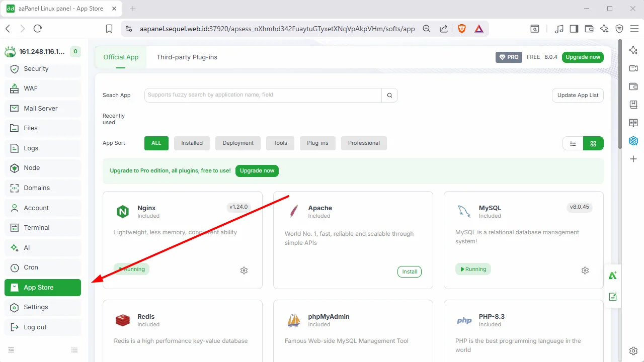Click the share icon in address bar
Image resolution: width=644 pixels, height=362 pixels.
[x=444, y=29]
